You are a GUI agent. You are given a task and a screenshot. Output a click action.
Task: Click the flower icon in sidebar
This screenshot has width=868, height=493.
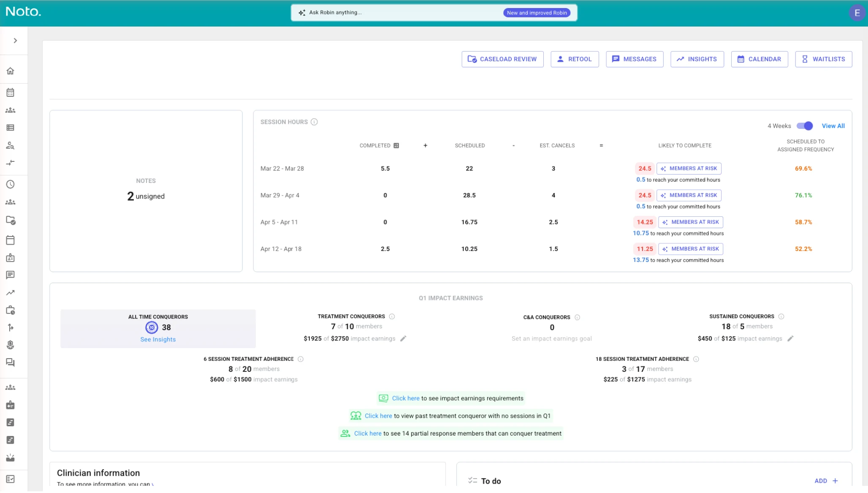pos(11,345)
